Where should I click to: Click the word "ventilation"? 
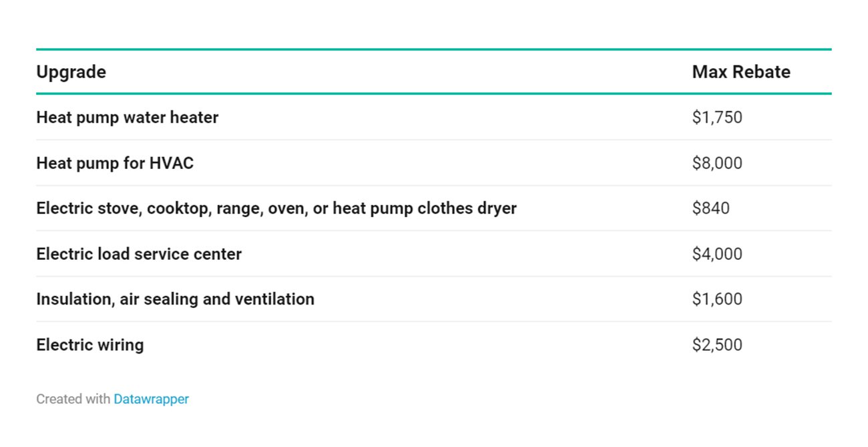pos(274,299)
